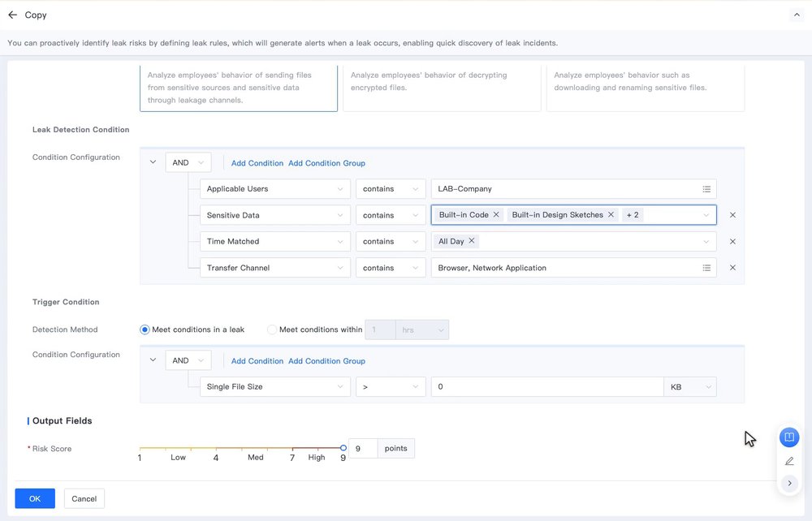Open the hrs time unit dropdown
Viewport: 812px width, 521px height.
coord(422,330)
